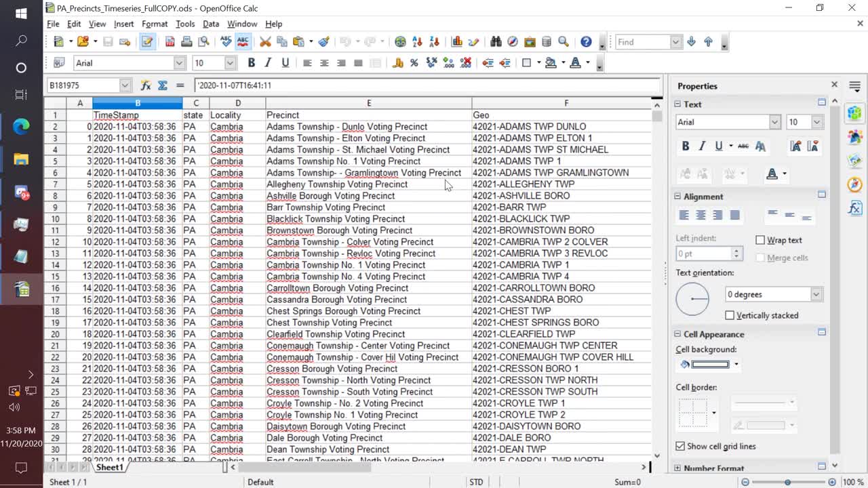Click the Cut scissors icon
This screenshot has width=868, height=488.
[265, 42]
